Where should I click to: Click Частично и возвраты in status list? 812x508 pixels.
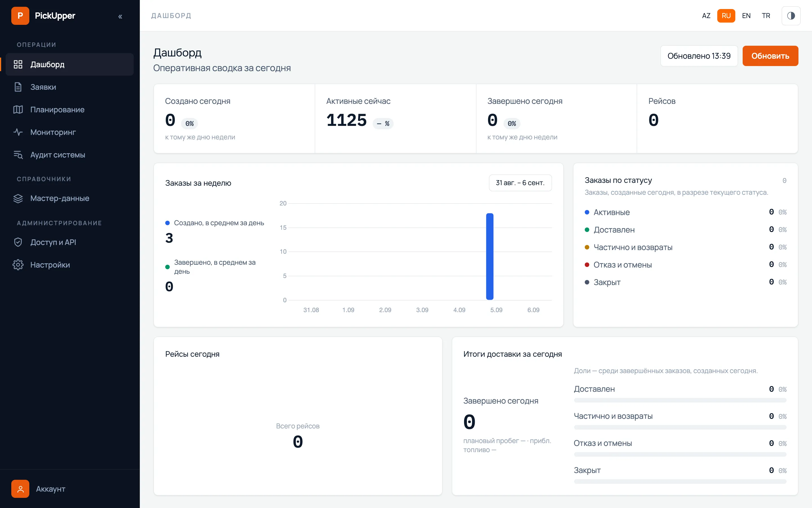pos(633,247)
